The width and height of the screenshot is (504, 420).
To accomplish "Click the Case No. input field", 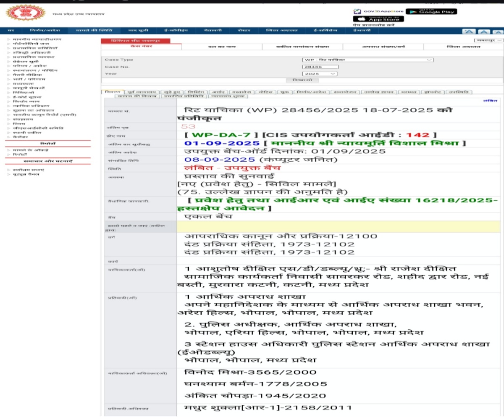I will click(x=320, y=67).
